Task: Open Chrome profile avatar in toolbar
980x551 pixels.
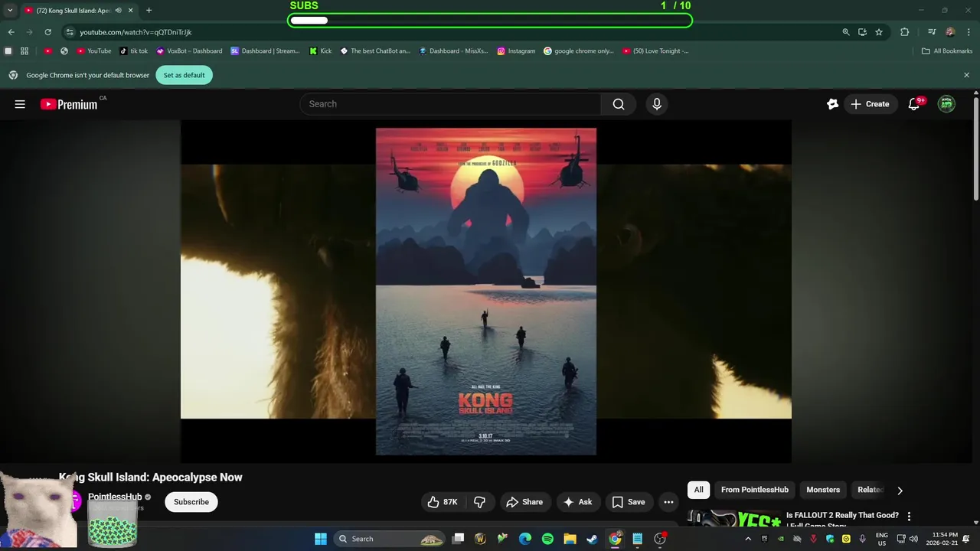Action: point(950,32)
